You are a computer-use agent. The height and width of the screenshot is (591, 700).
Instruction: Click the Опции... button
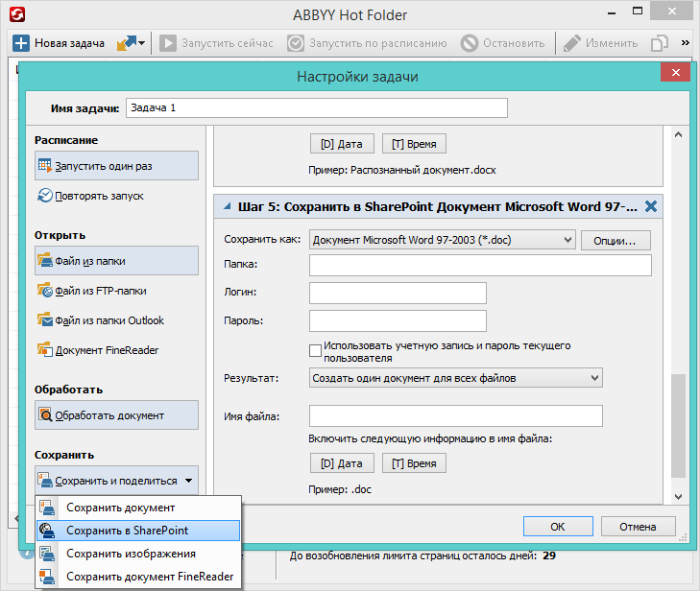tap(616, 241)
